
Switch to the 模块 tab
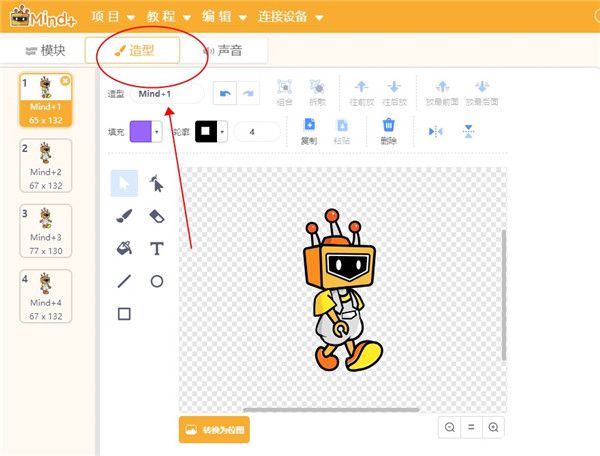coord(45,50)
